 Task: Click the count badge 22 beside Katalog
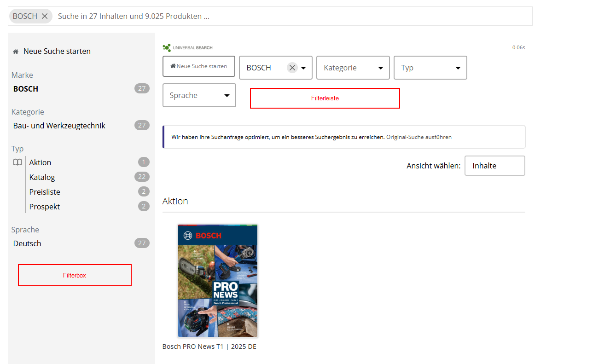(x=142, y=177)
